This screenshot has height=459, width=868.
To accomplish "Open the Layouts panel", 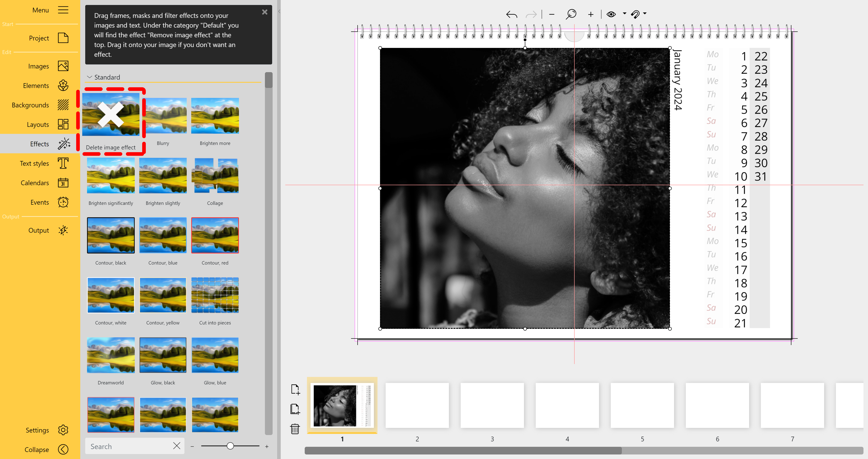I will click(38, 124).
